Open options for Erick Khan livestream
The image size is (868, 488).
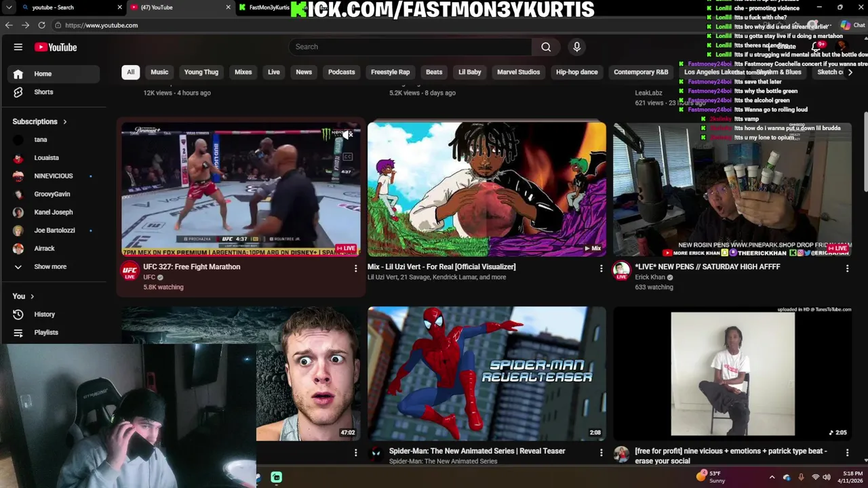[x=847, y=268]
